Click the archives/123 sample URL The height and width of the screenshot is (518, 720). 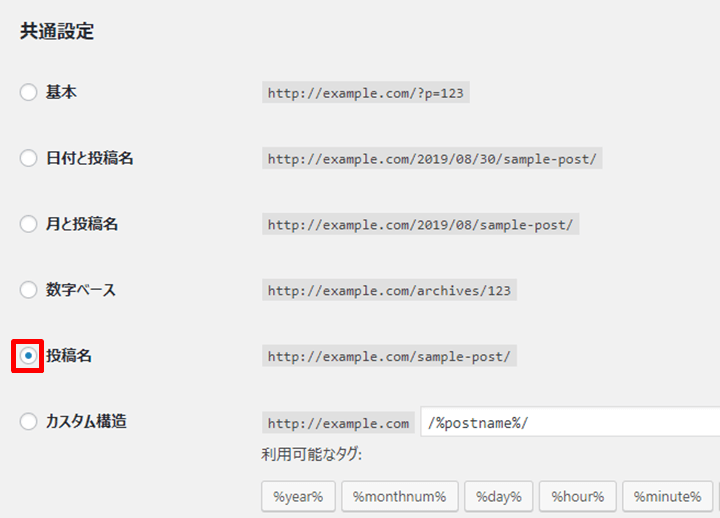pyautogui.click(x=389, y=290)
